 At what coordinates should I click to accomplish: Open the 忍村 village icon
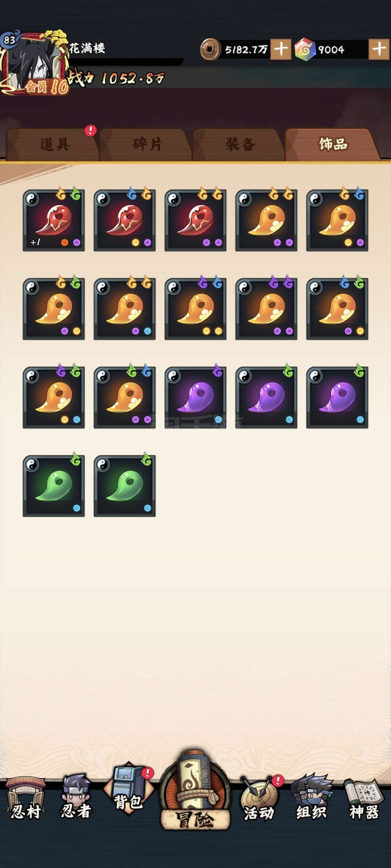coord(25,799)
